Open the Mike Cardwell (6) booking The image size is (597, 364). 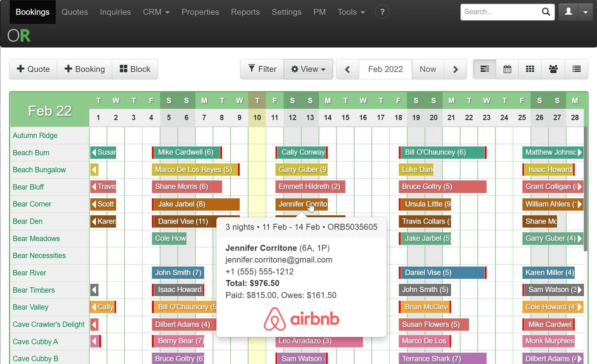click(187, 152)
